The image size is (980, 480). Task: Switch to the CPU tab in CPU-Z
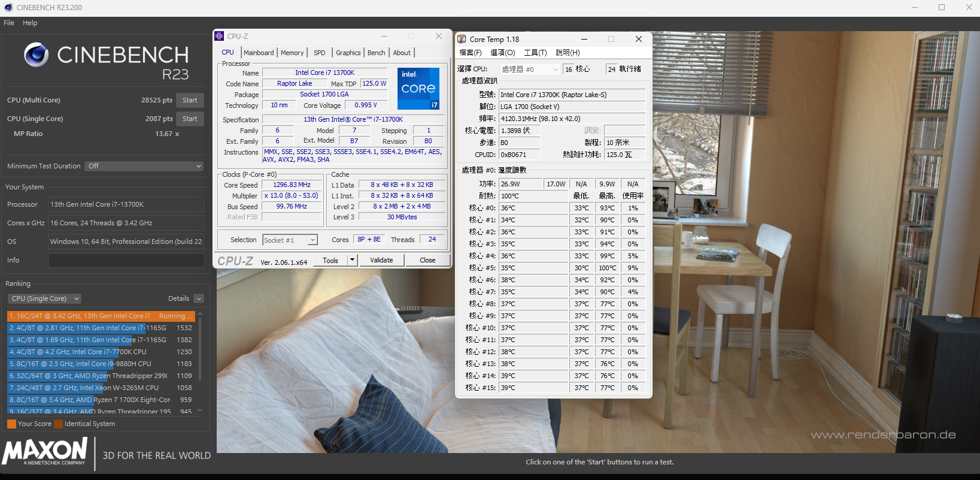228,52
